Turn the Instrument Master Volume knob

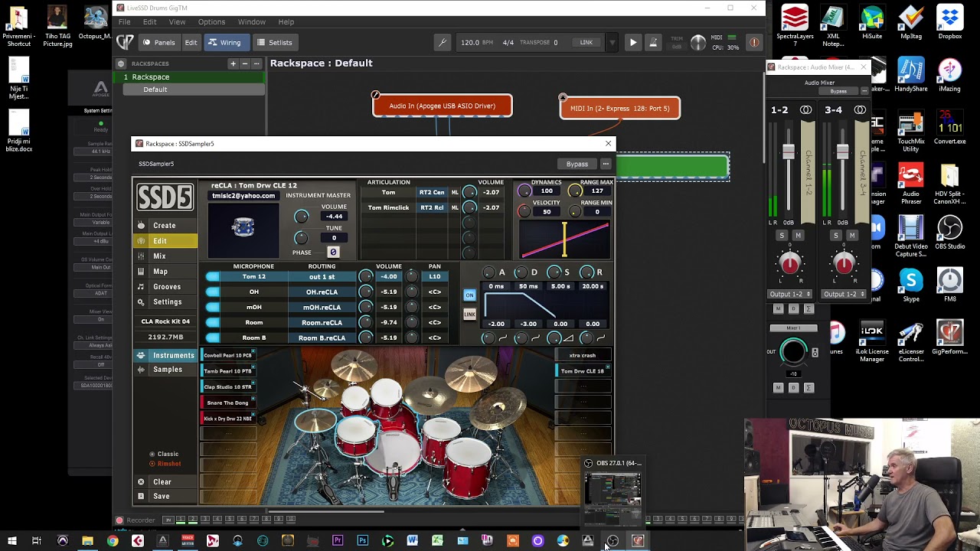click(x=301, y=217)
